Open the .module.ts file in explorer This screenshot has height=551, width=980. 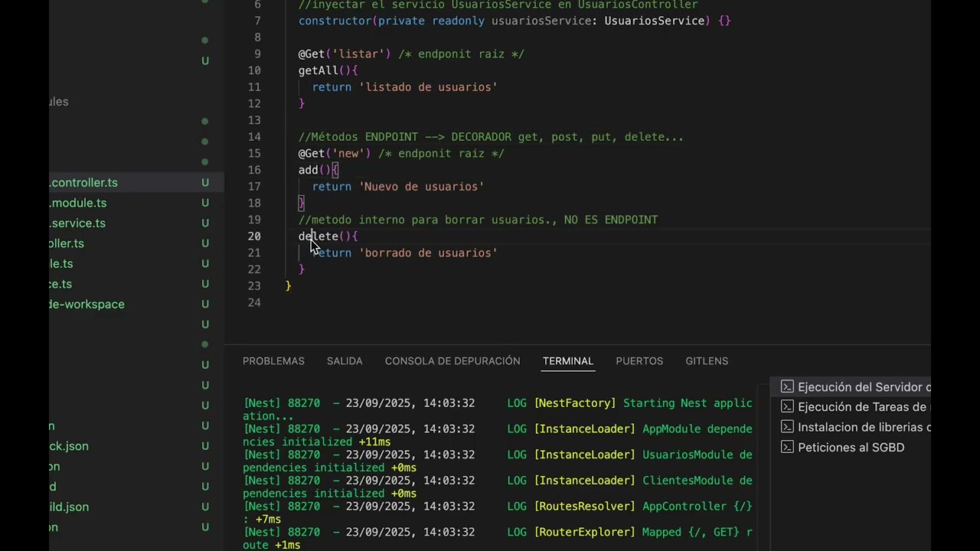[78, 203]
